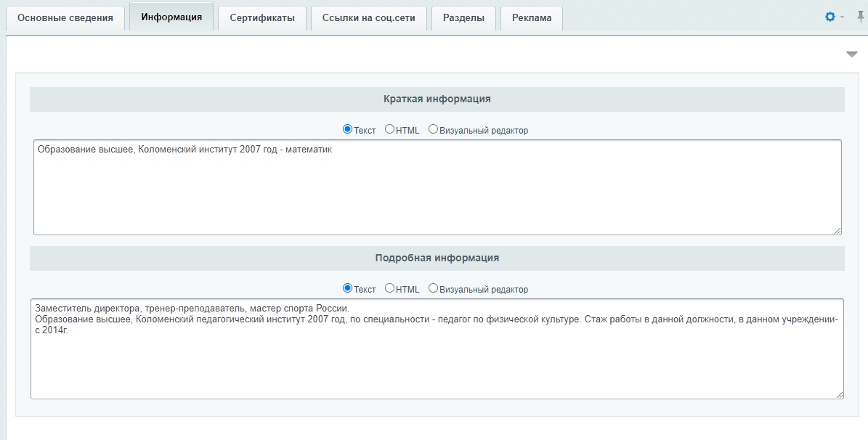Open the Сертификаты tab

point(261,17)
